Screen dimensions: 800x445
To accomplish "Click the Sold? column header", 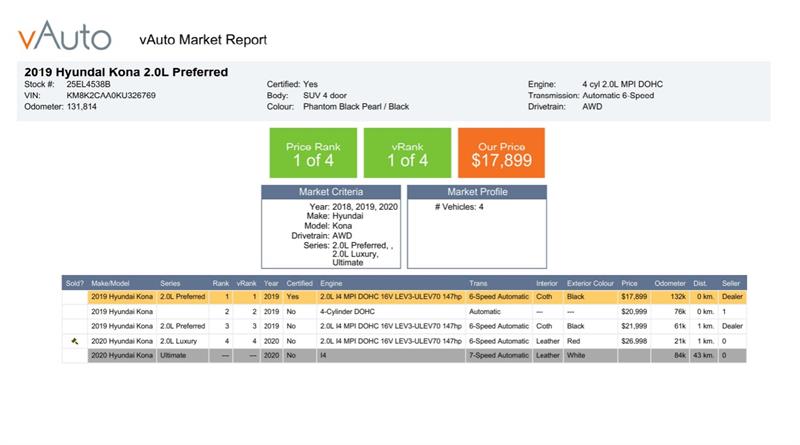I will [x=75, y=283].
